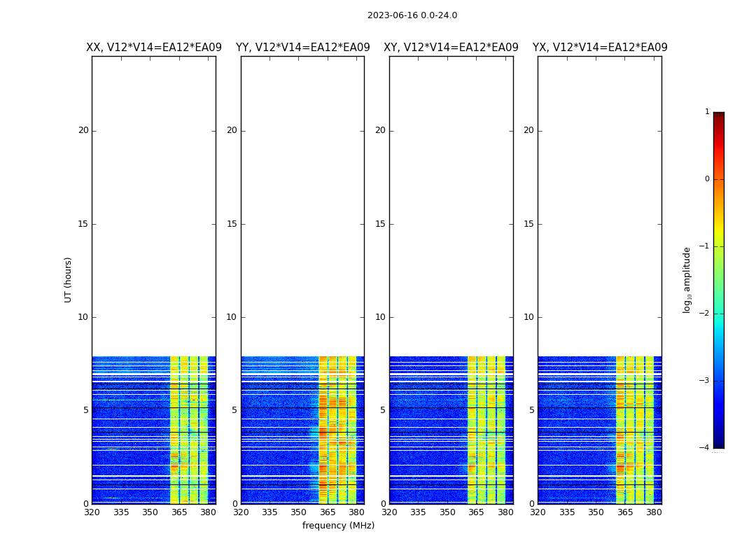Click the colorbar tick label 0
Screen dimensions: 735x560
pyautogui.click(x=706, y=179)
